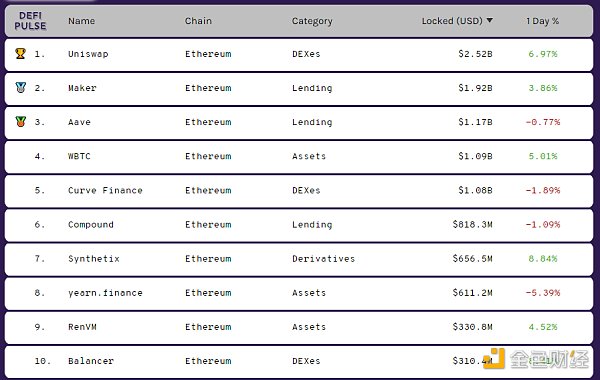The image size is (600, 380).
Task: Sort by 1 Day % column header
Action: click(x=542, y=21)
